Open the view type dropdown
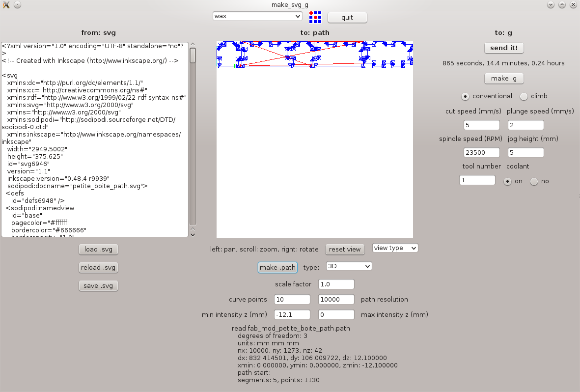The width and height of the screenshot is (580, 392). point(395,248)
